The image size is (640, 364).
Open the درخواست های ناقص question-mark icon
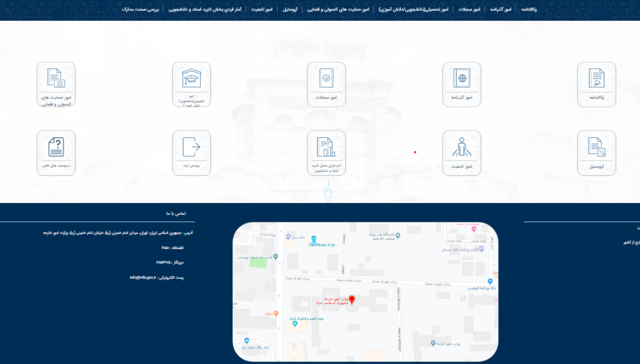coord(56,149)
